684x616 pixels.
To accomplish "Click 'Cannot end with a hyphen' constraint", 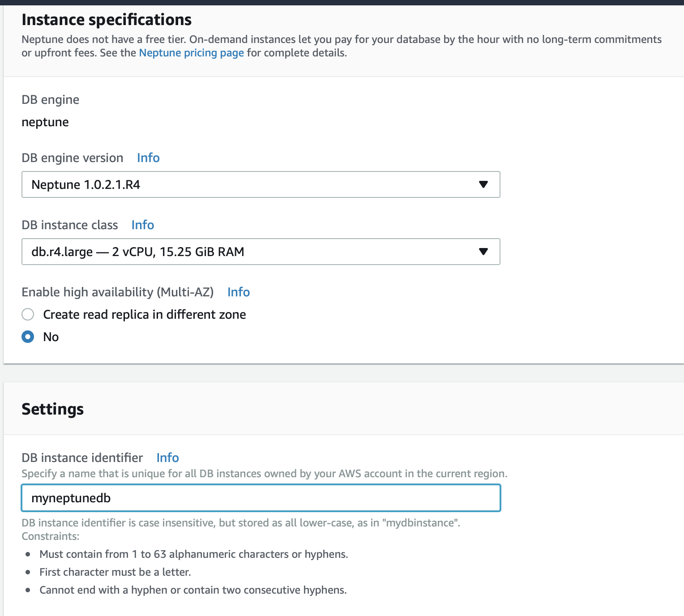I will tap(193, 590).
